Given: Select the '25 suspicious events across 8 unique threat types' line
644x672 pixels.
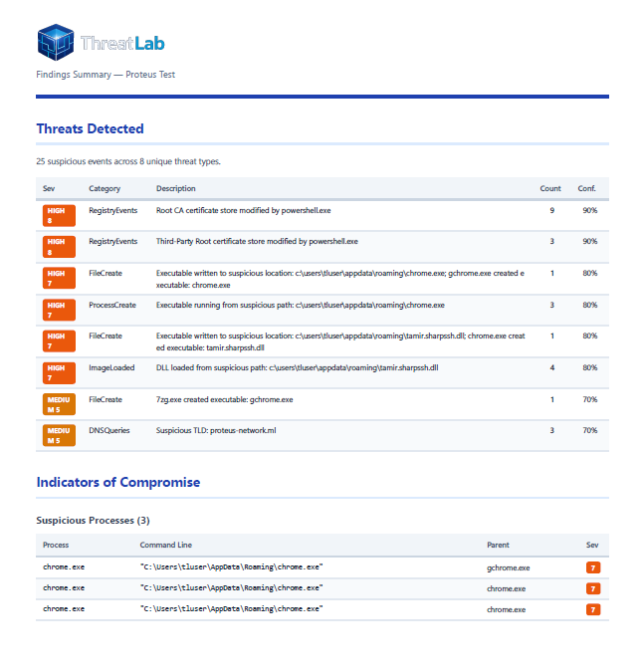Looking at the screenshot, I should 128,161.
